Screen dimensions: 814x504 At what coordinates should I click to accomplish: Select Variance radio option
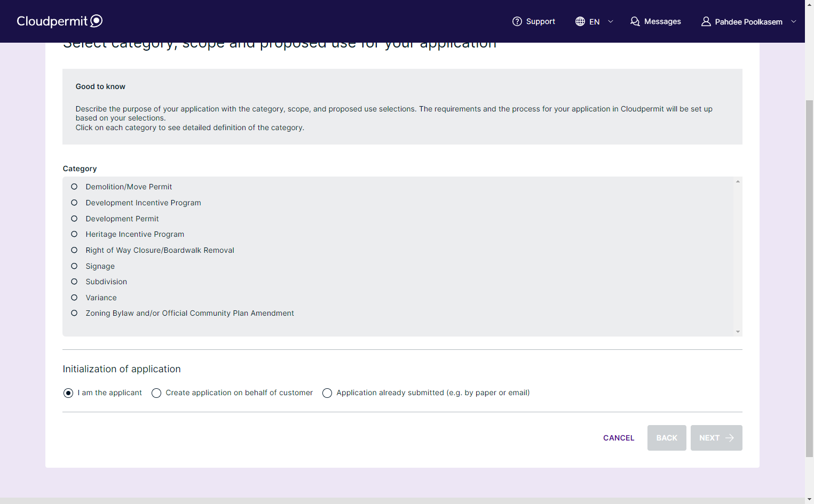(74, 298)
